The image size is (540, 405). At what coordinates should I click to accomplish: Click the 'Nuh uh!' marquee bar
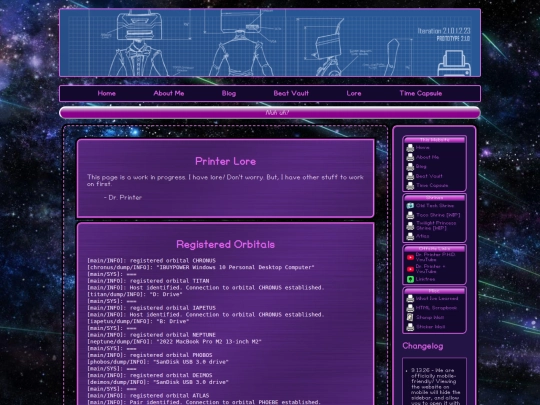[x=270, y=113]
